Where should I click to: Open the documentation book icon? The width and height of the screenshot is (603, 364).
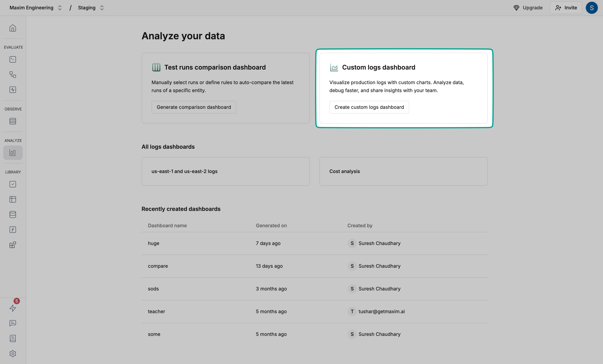(13, 338)
